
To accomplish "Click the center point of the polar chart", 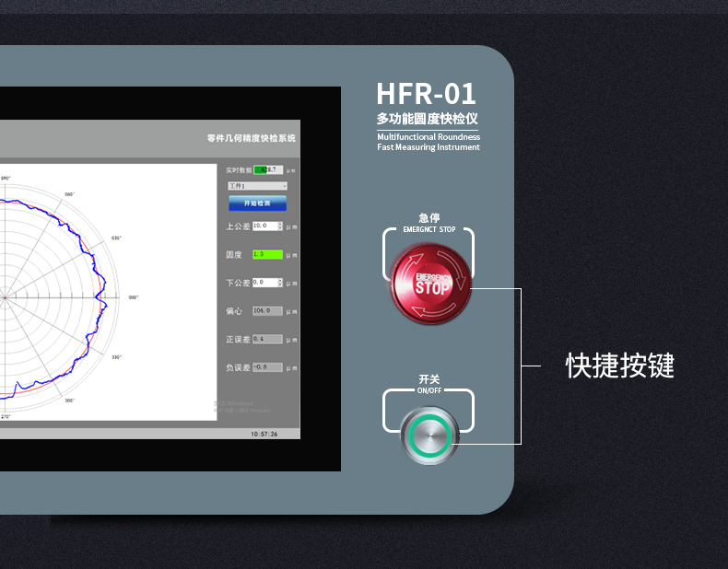I will 5,297.
